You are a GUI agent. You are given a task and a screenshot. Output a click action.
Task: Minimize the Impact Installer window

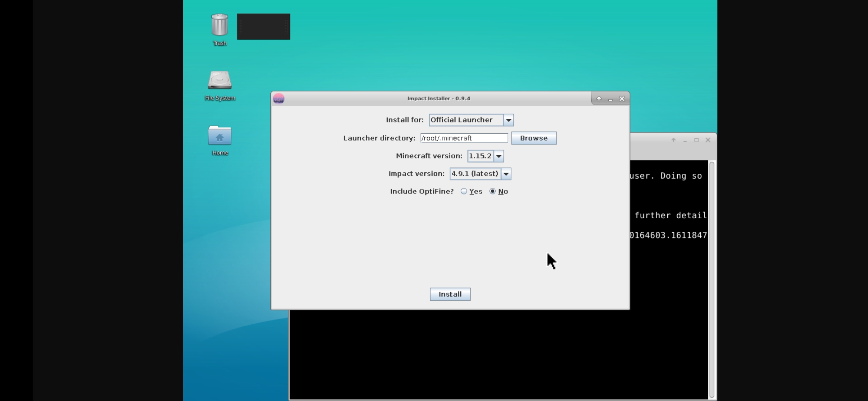(610, 99)
